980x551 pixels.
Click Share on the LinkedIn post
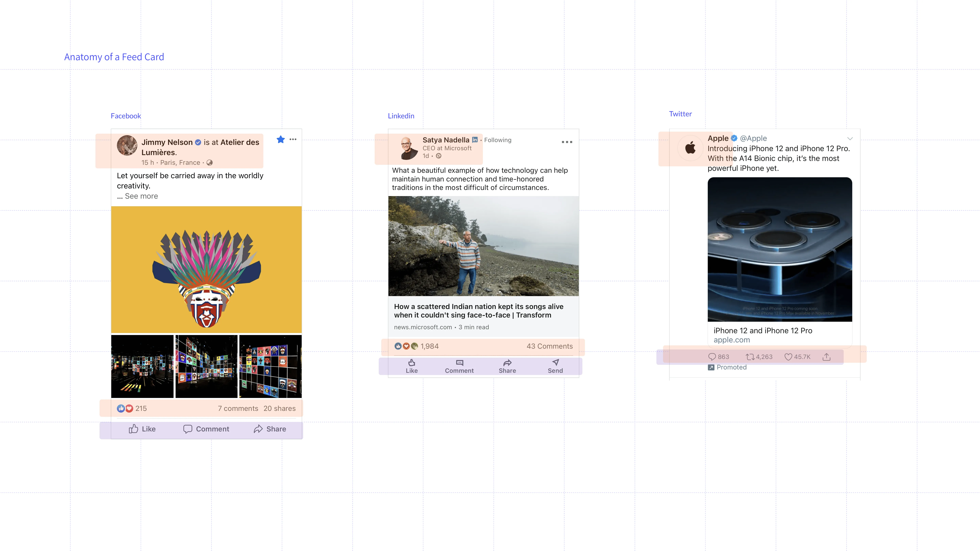(507, 366)
